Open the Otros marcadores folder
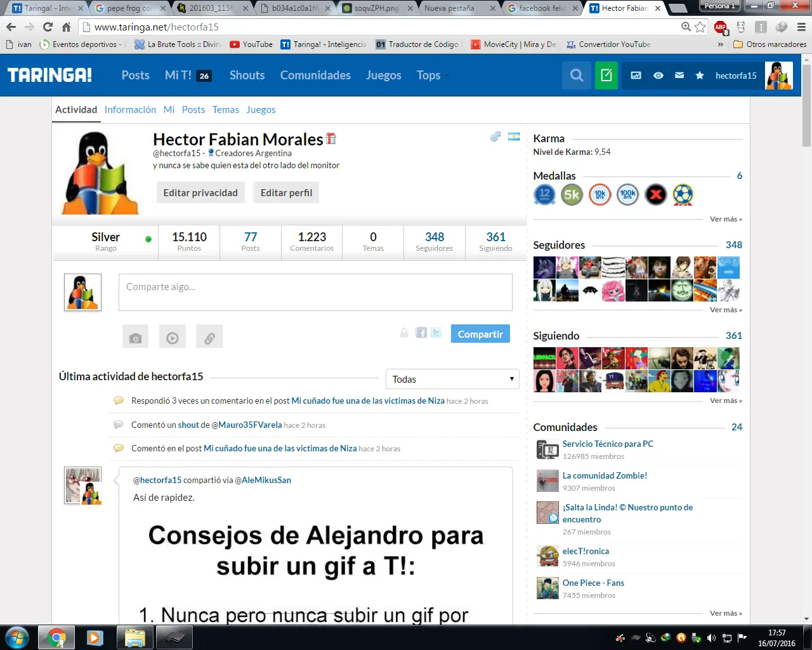 click(x=769, y=44)
